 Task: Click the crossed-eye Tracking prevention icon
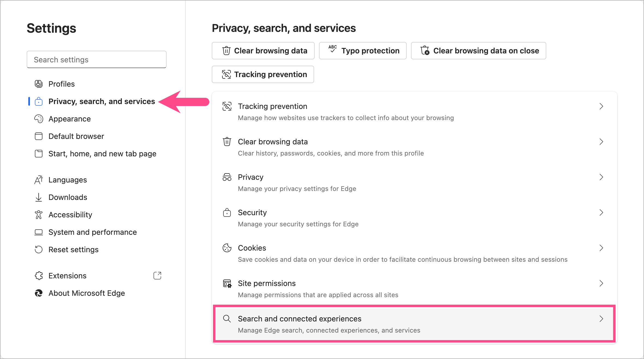click(227, 106)
